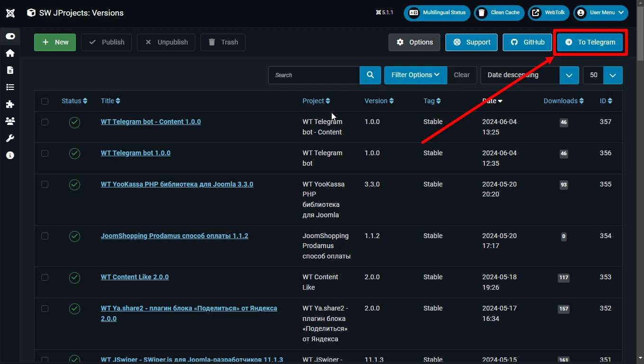This screenshot has height=364, width=644.
Task: Toggle published status of WT Content Like 2.0.0
Action: click(x=74, y=278)
